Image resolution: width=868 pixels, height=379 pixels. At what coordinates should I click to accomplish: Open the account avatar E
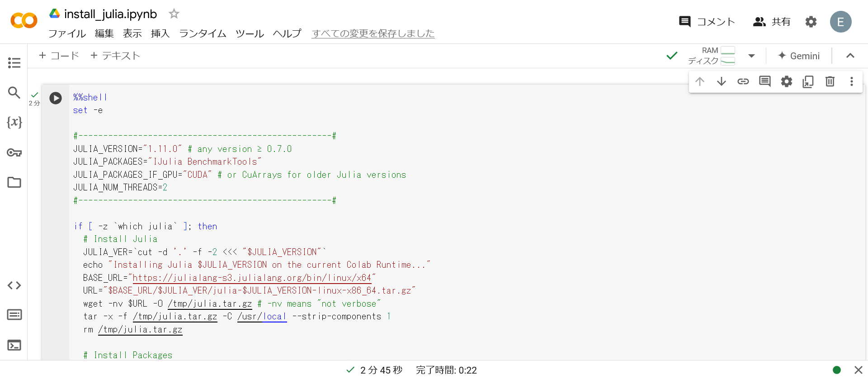click(841, 22)
